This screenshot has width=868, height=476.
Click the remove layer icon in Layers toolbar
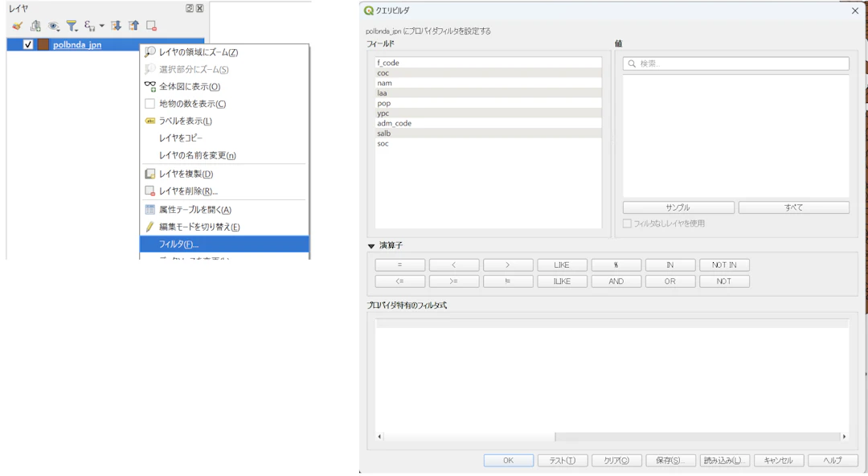pyautogui.click(x=151, y=26)
